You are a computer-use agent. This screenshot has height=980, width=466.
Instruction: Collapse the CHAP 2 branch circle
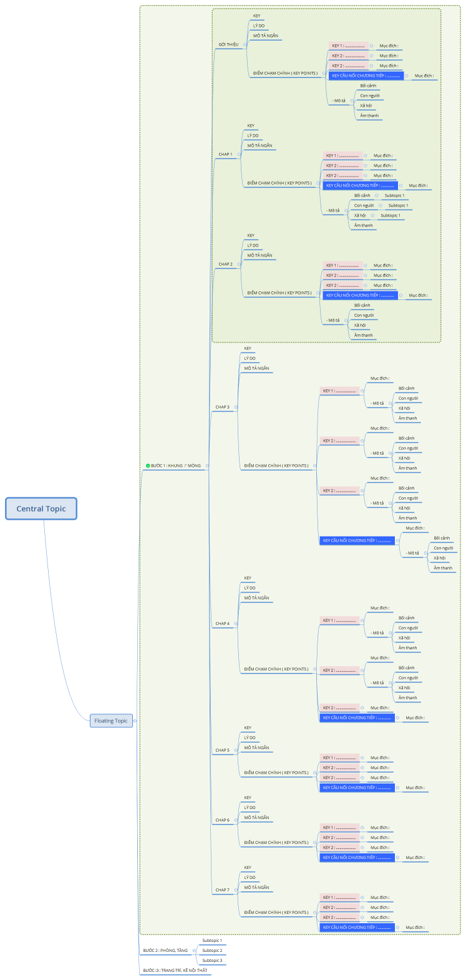pos(239,264)
